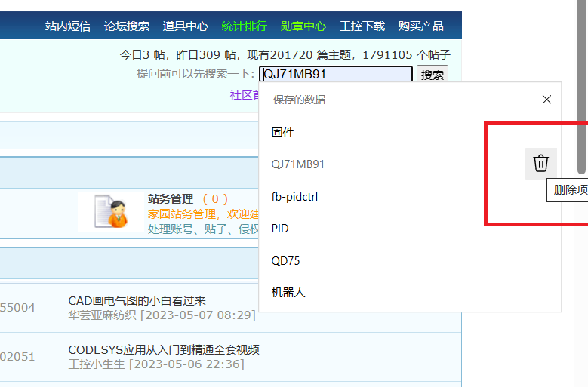
Task: Select the PID autofill suggestion
Action: 280,229
